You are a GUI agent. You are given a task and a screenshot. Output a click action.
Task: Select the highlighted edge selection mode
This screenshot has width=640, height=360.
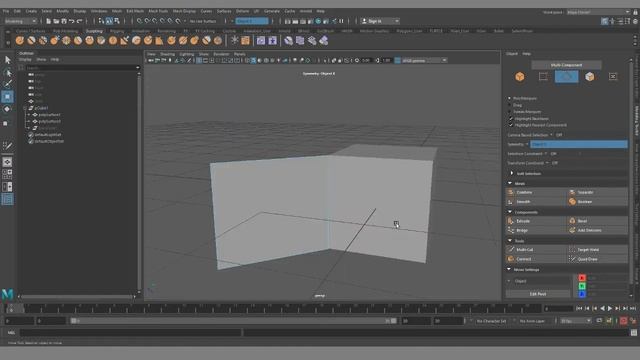(566, 77)
